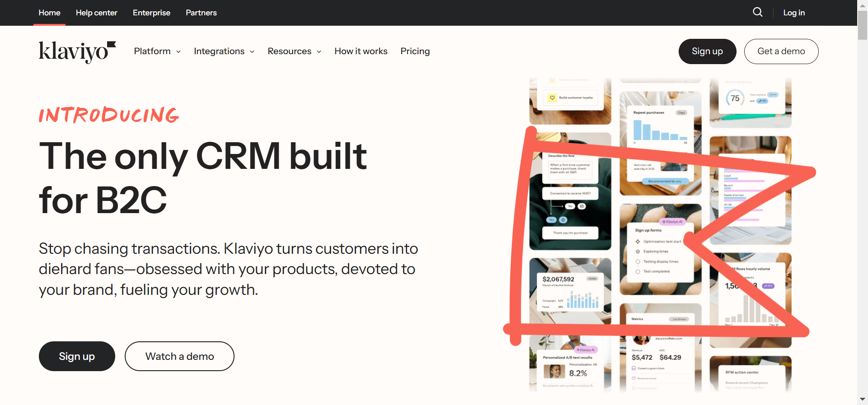This screenshot has height=405, width=868.
Task: Click the 8.2% personalization lift value
Action: 578,373
